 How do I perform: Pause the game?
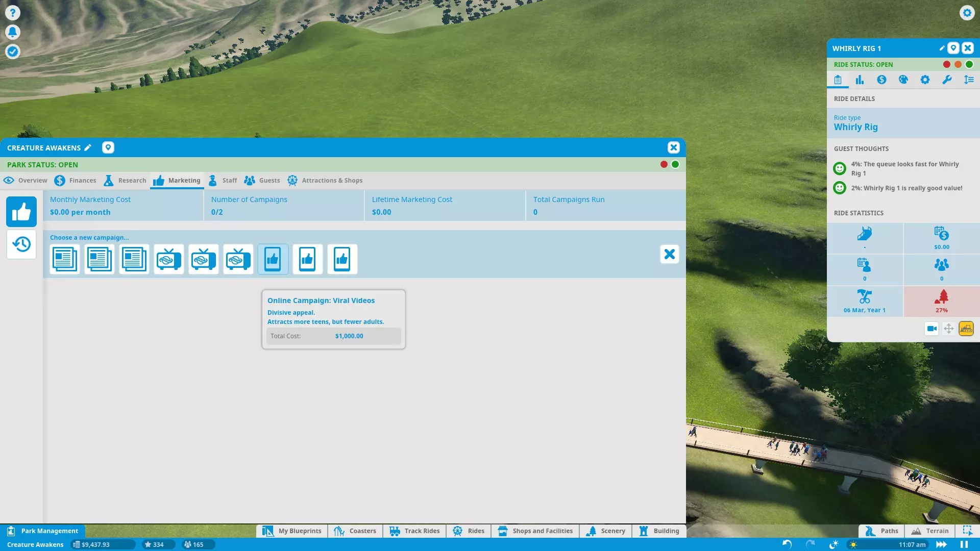964,544
